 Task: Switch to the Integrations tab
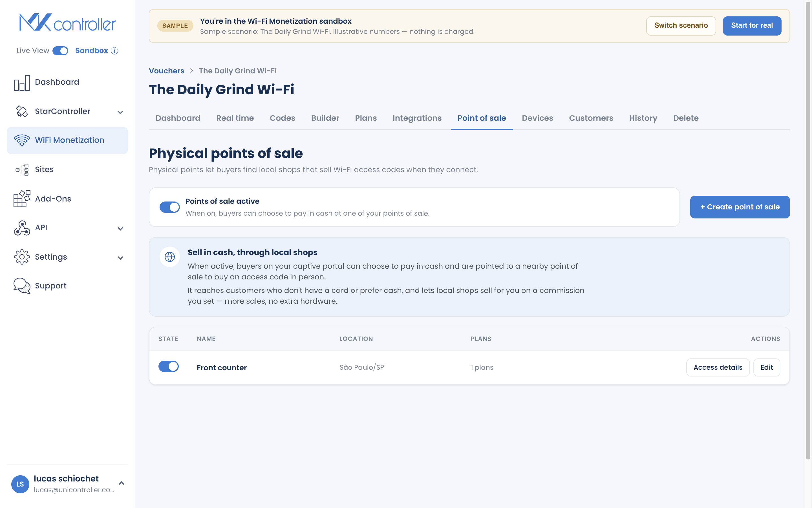click(417, 118)
